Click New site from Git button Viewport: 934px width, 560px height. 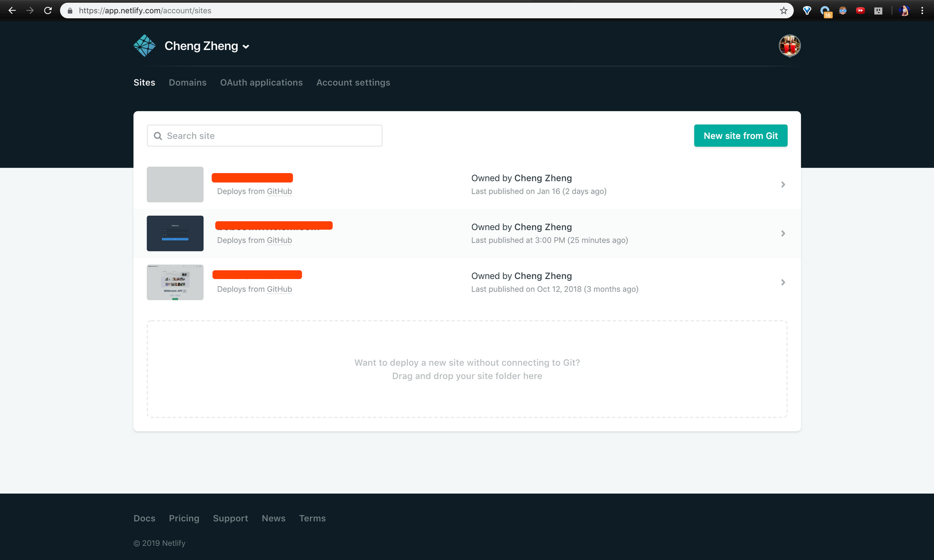(740, 136)
